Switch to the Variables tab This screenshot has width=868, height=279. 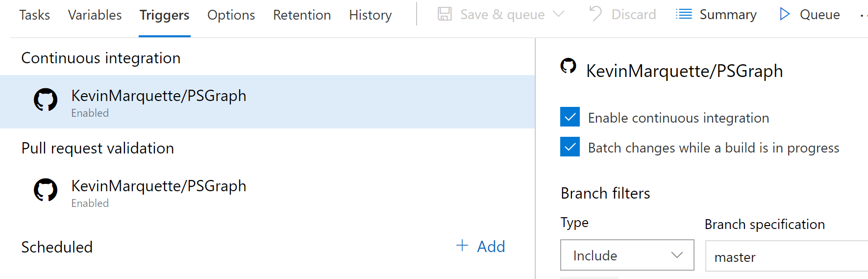(x=95, y=15)
